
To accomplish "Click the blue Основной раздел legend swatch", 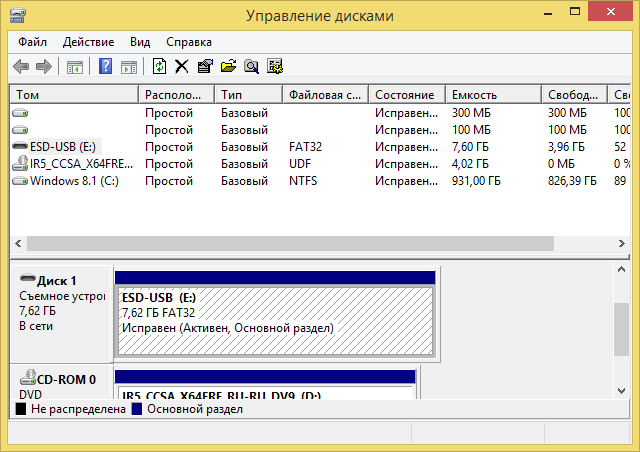I will point(137,409).
